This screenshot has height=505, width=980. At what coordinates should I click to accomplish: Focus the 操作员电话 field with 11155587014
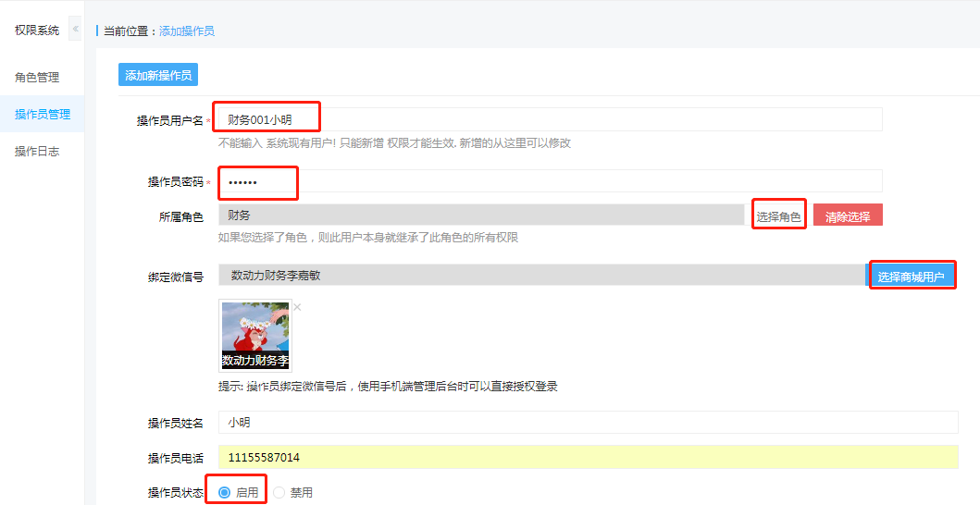[589, 457]
